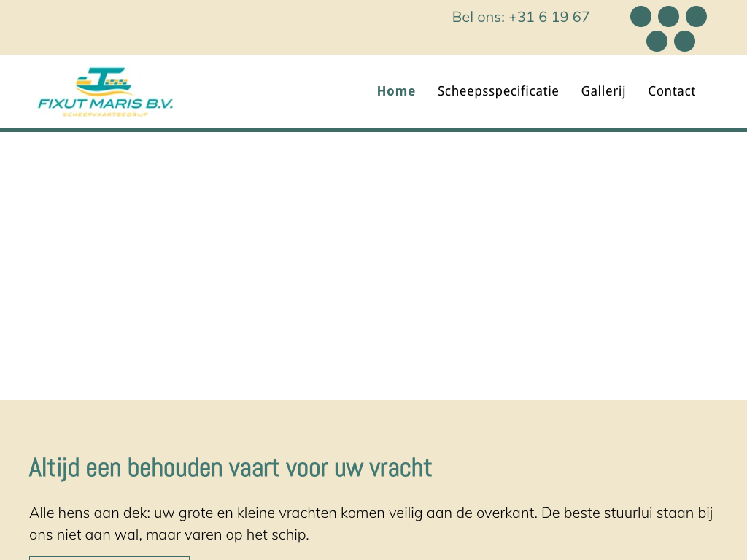Image resolution: width=747 pixels, height=560 pixels.
Task: Click the last social circle icon in top row
Action: click(x=696, y=17)
